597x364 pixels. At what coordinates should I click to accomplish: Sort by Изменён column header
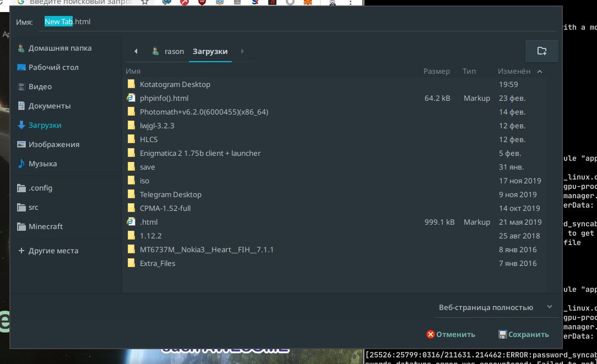(514, 71)
